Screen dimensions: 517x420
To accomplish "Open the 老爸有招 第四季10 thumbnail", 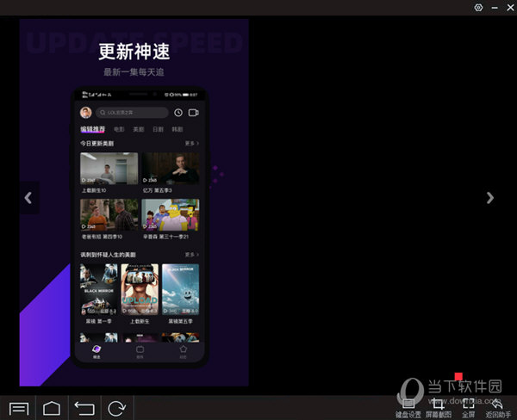I will tap(109, 215).
